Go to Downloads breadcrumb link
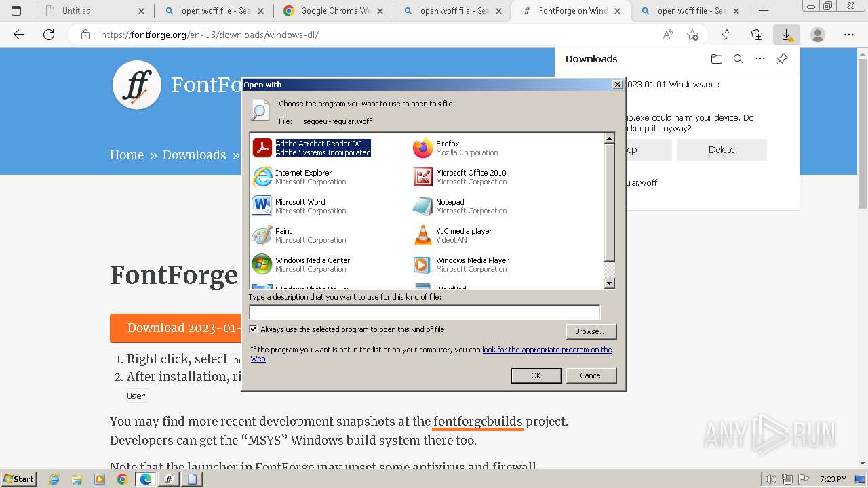Image resolution: width=868 pixels, height=488 pixels. pyautogui.click(x=194, y=155)
